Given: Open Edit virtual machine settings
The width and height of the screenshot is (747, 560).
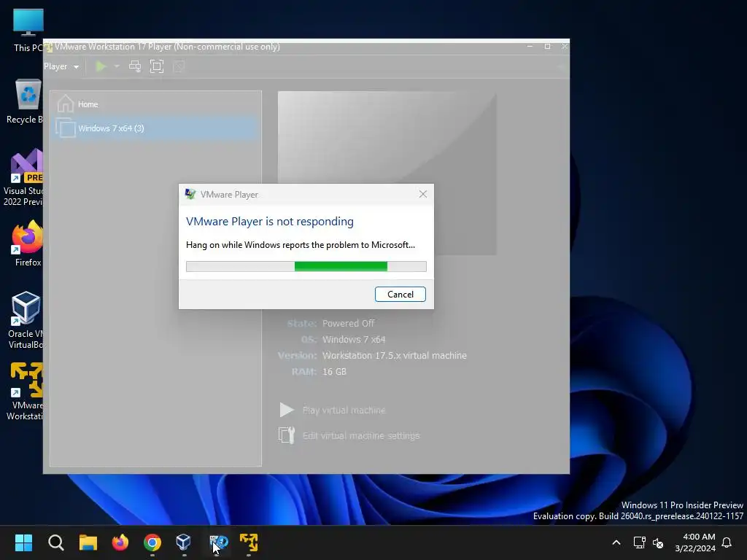Looking at the screenshot, I should 361,436.
